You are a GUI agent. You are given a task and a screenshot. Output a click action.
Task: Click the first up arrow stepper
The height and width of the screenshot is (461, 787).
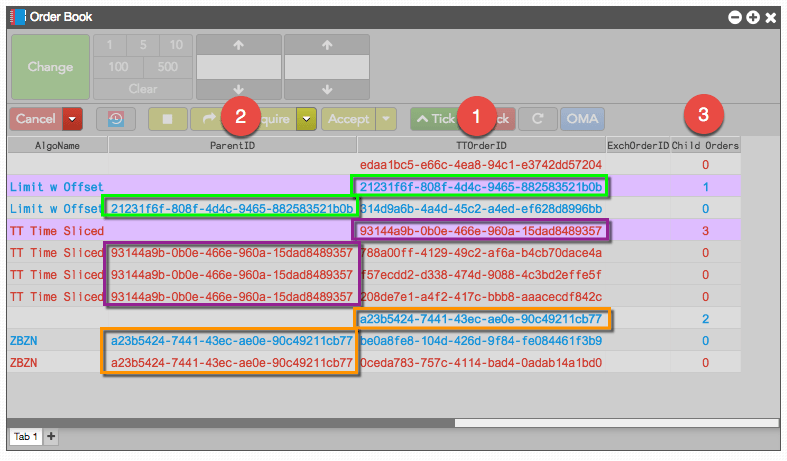(x=238, y=45)
